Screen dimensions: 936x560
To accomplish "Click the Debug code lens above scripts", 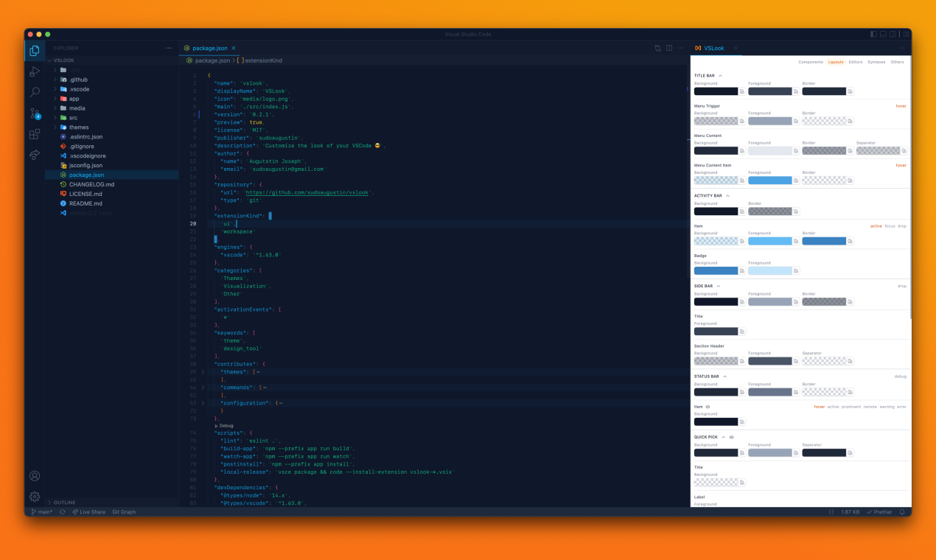I will [224, 425].
